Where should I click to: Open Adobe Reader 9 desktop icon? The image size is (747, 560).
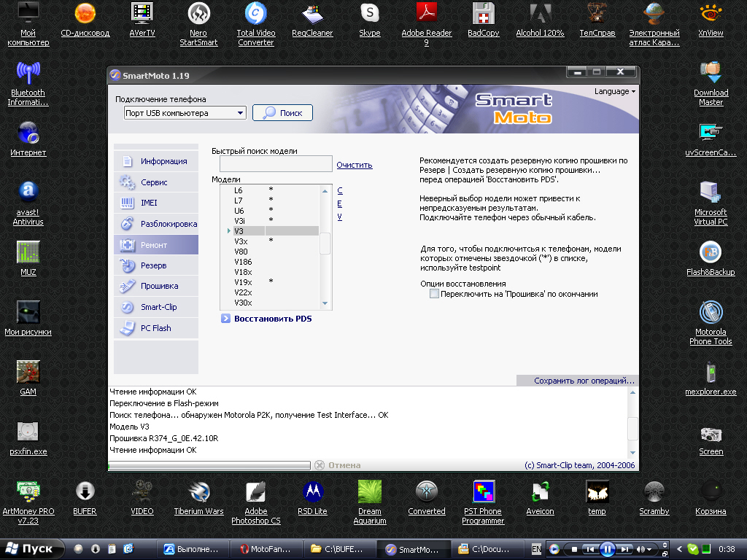(426, 24)
